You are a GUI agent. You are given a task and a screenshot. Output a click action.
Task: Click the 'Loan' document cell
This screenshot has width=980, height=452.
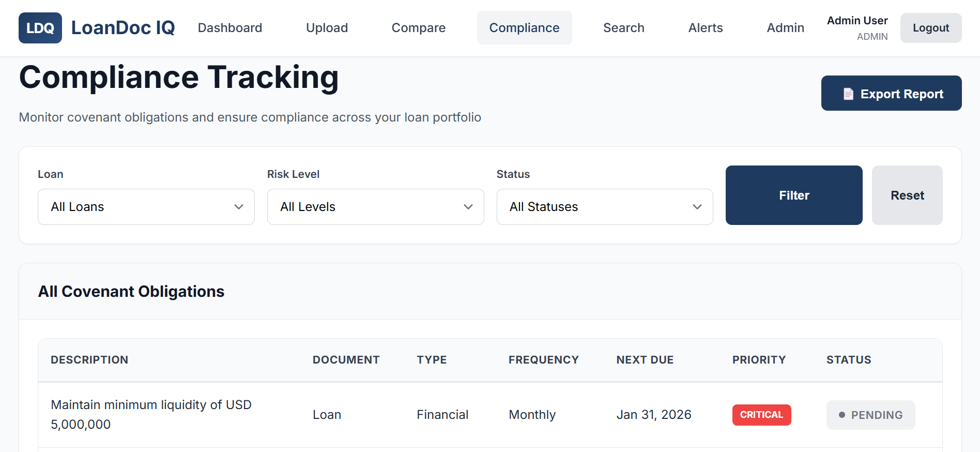click(x=327, y=415)
